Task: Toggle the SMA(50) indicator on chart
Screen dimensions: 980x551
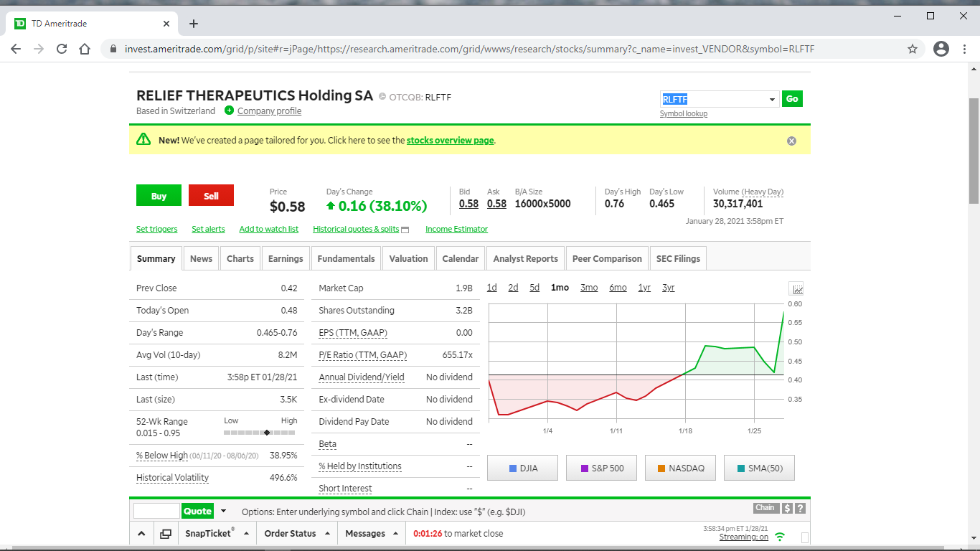Action: pos(759,468)
